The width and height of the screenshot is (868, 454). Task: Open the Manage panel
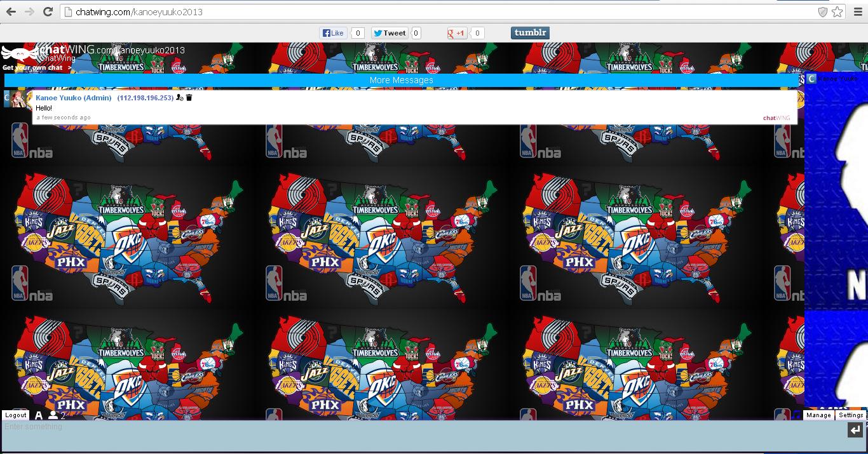pos(818,415)
